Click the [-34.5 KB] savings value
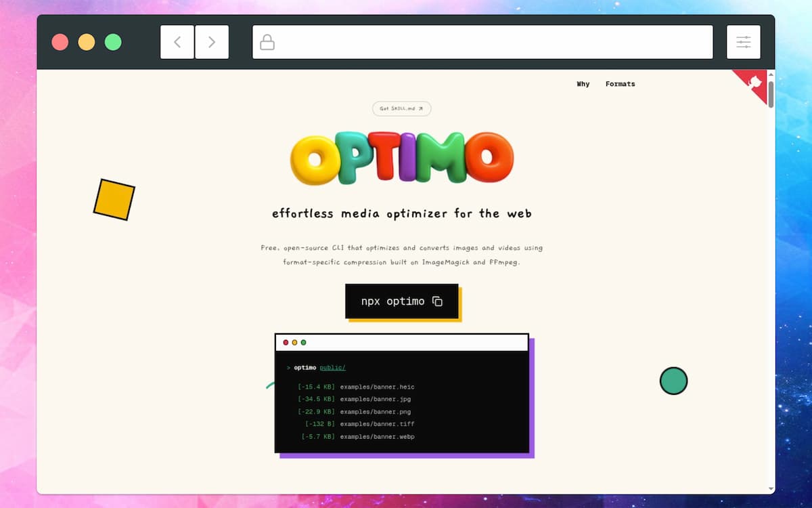The height and width of the screenshot is (508, 812). click(317, 400)
